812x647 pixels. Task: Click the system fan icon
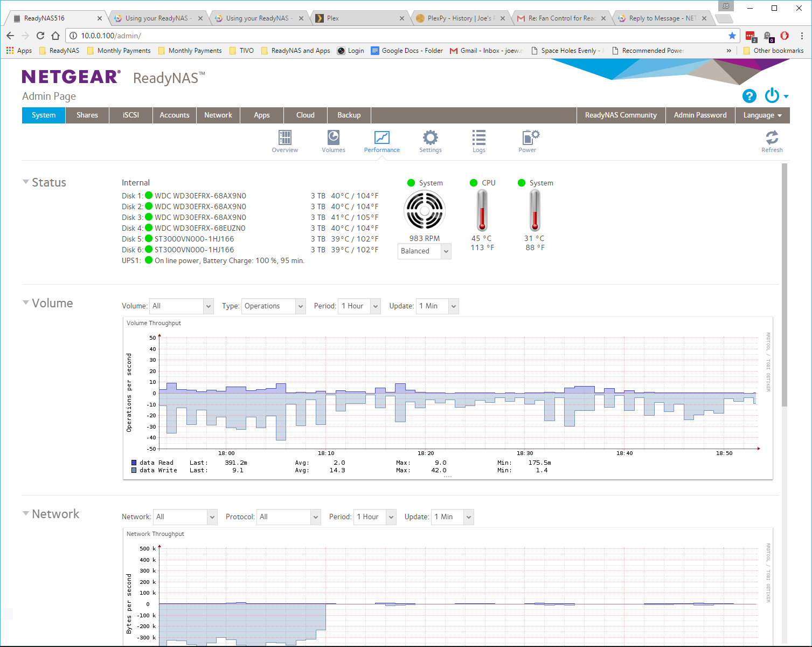click(x=425, y=211)
